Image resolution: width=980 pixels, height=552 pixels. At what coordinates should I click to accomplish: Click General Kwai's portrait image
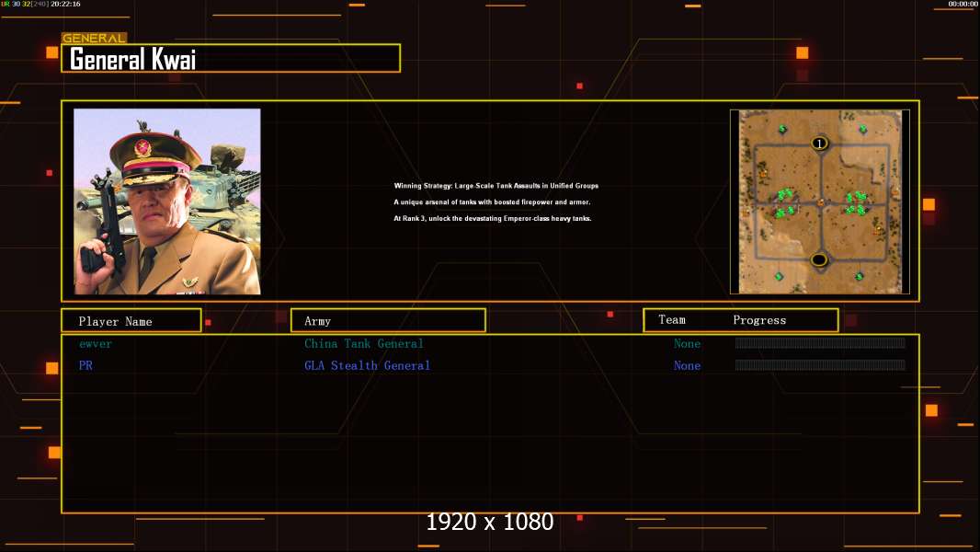coord(166,201)
